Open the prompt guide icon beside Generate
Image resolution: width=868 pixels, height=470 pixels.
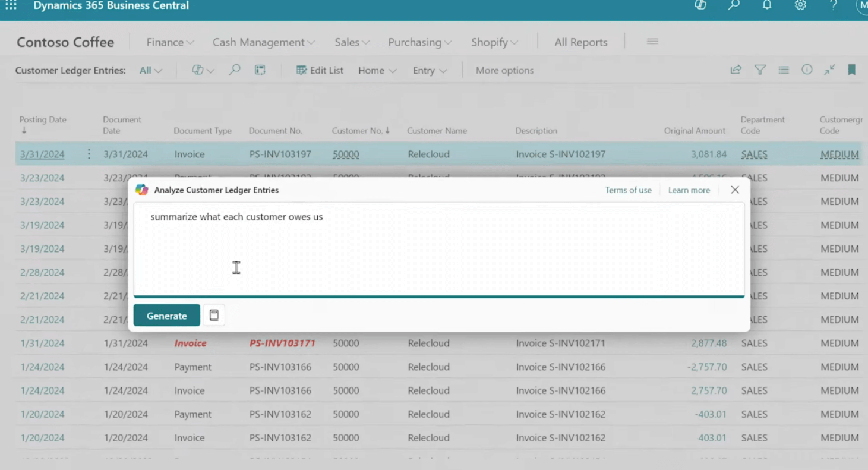pyautogui.click(x=214, y=316)
